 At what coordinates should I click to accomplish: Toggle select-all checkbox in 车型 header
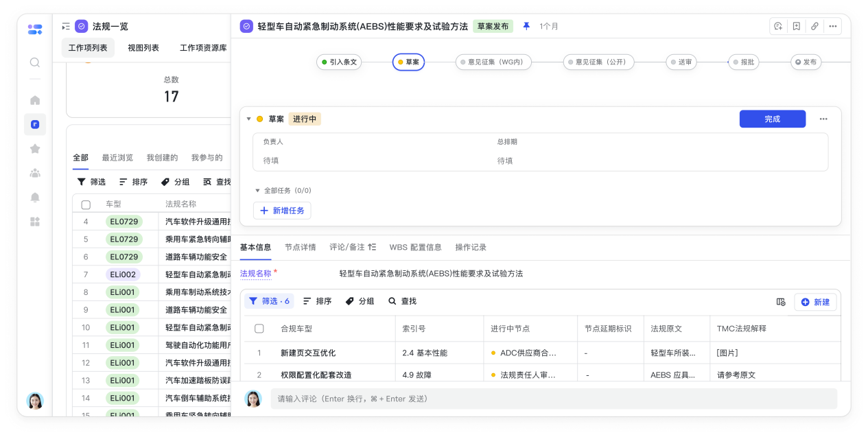click(x=86, y=204)
